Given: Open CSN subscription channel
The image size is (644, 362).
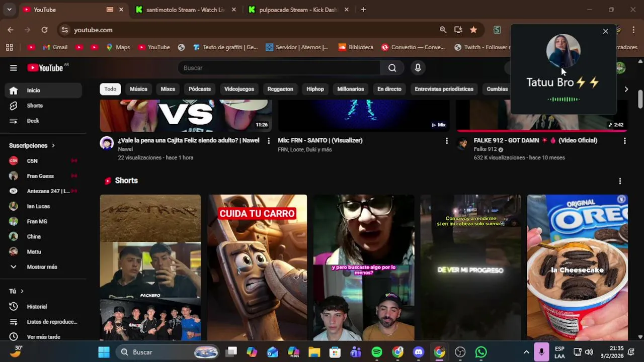Looking at the screenshot, I should (43, 161).
